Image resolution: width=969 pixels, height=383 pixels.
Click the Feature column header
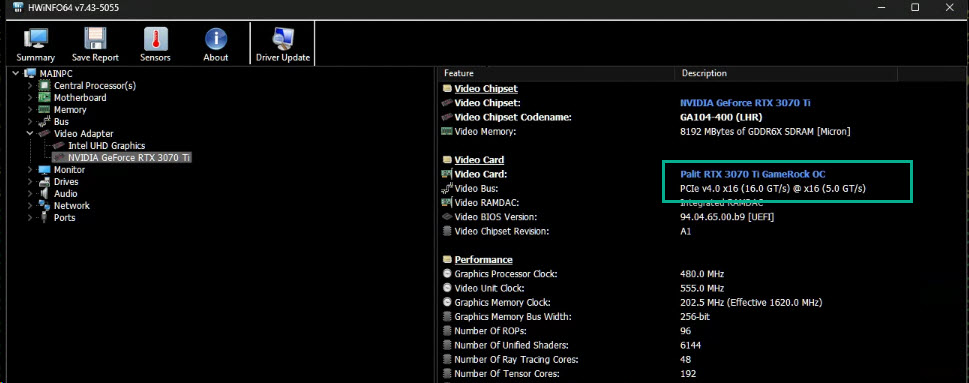tap(459, 73)
